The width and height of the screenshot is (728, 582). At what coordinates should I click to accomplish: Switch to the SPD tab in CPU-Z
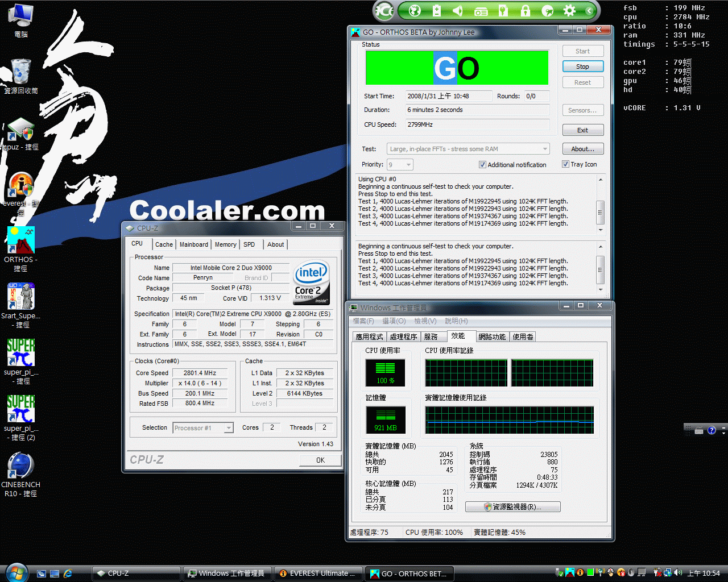249,244
